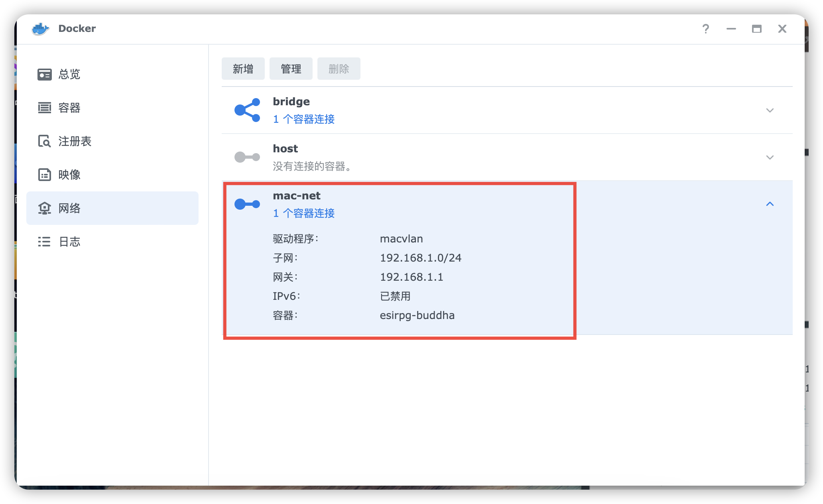Click the 总览 overview sidebar icon

click(x=45, y=74)
